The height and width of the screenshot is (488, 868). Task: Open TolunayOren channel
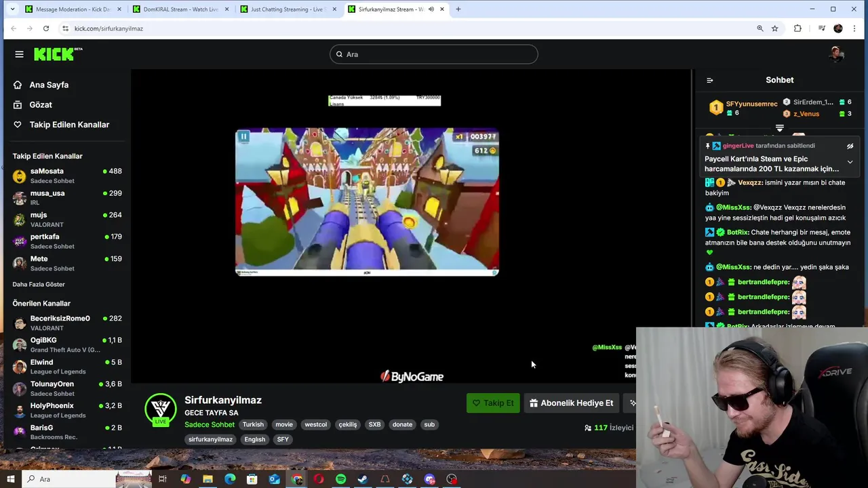66,388
